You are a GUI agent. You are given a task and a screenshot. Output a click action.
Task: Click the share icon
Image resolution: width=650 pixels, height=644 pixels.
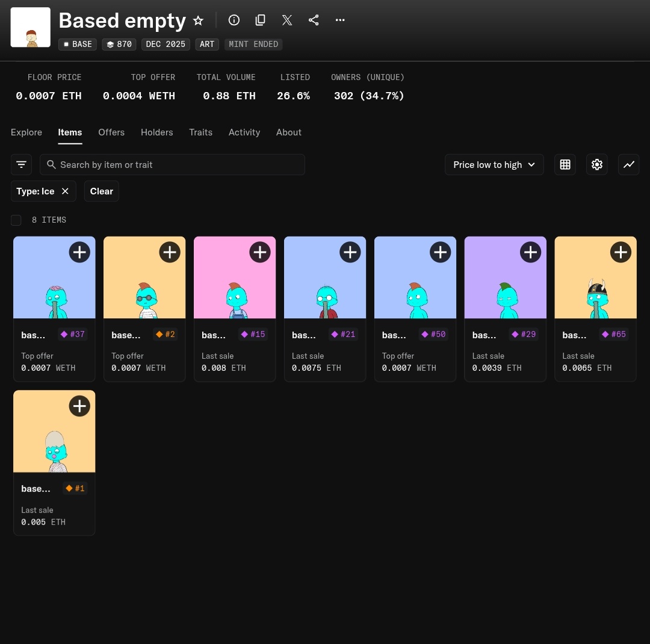314,20
